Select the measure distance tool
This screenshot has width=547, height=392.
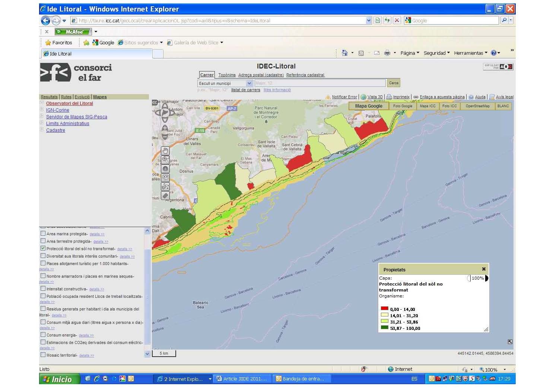(165, 186)
